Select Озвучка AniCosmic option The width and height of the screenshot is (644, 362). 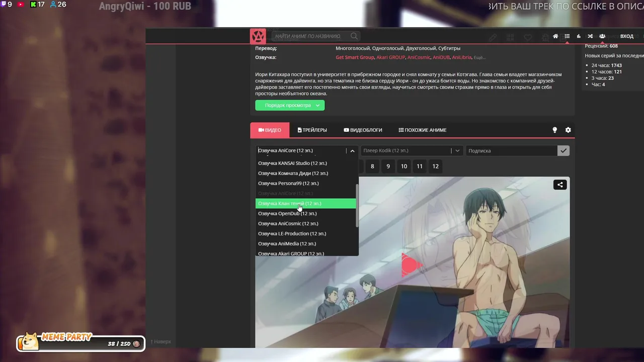tap(306, 223)
